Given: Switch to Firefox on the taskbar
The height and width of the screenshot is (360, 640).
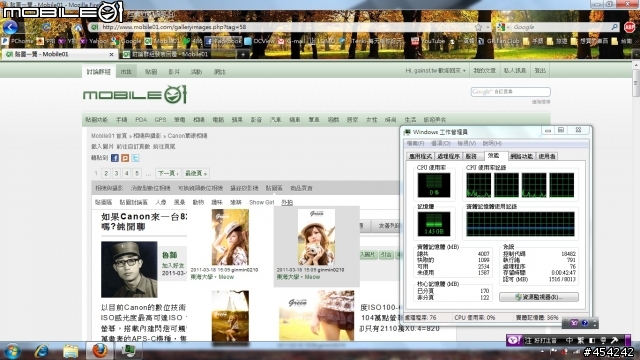Looking at the screenshot, I should point(99,351).
